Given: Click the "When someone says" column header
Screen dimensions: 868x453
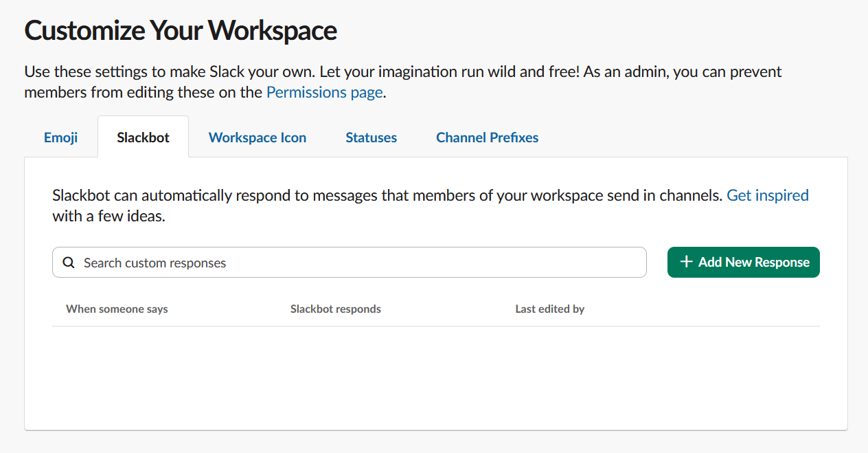Looking at the screenshot, I should 117,309.
